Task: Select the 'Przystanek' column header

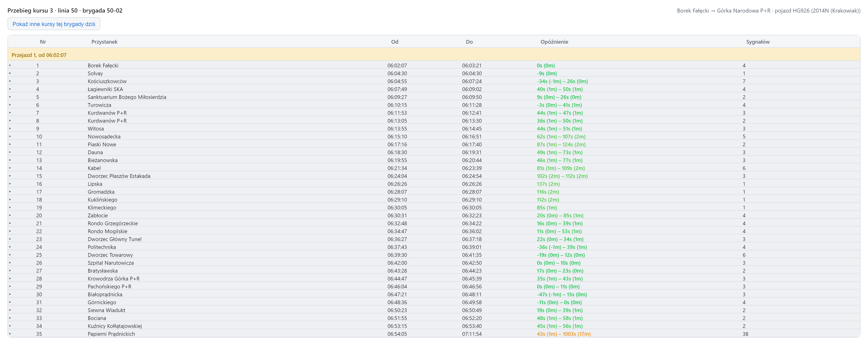Action: pos(104,42)
